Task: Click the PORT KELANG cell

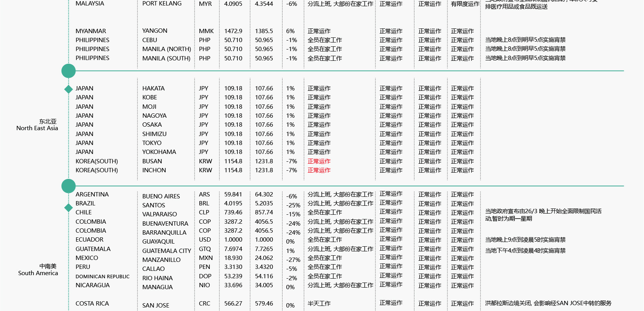Action: [162, 4]
